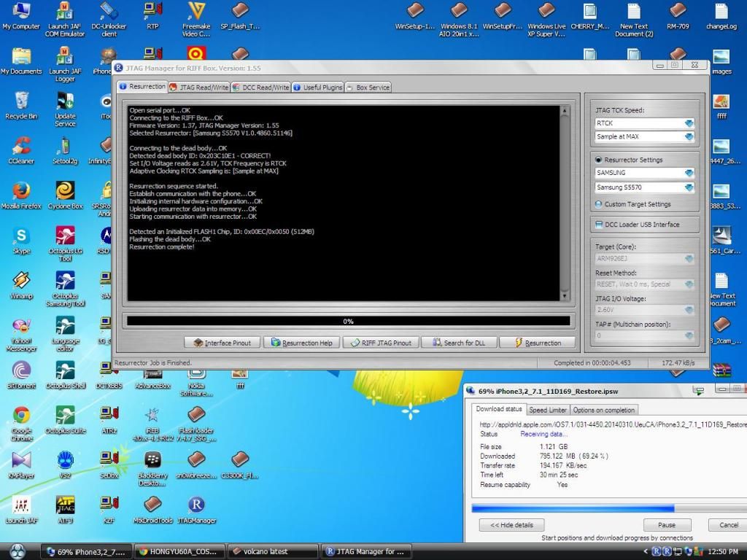Open the My Computer desktop icon
The width and height of the screenshot is (747, 560).
click(x=21, y=16)
